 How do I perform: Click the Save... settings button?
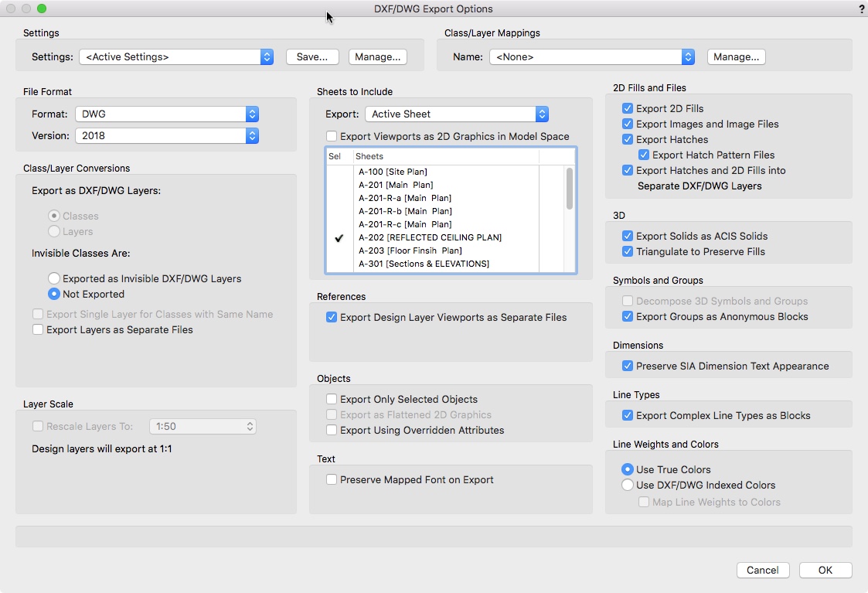tap(312, 56)
